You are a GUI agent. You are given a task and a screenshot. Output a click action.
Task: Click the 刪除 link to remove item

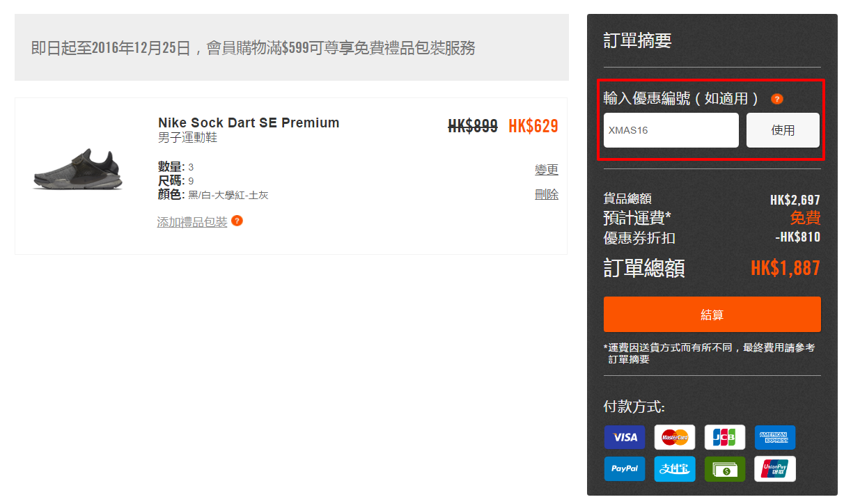pos(547,194)
